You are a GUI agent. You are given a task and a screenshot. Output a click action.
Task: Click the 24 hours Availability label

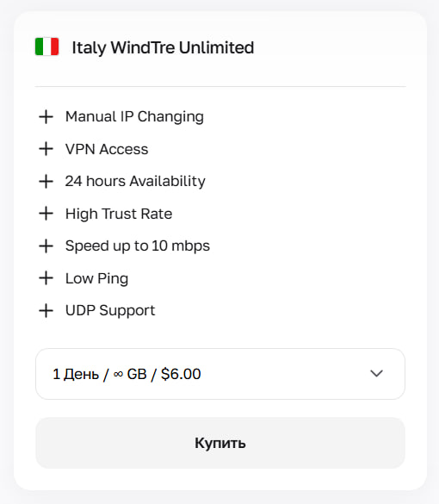135,181
